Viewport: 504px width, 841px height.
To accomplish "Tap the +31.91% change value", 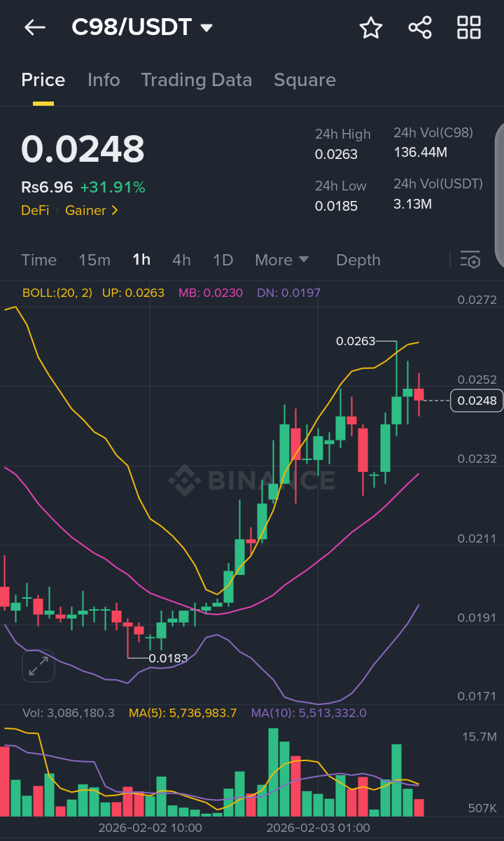I will pos(113,187).
